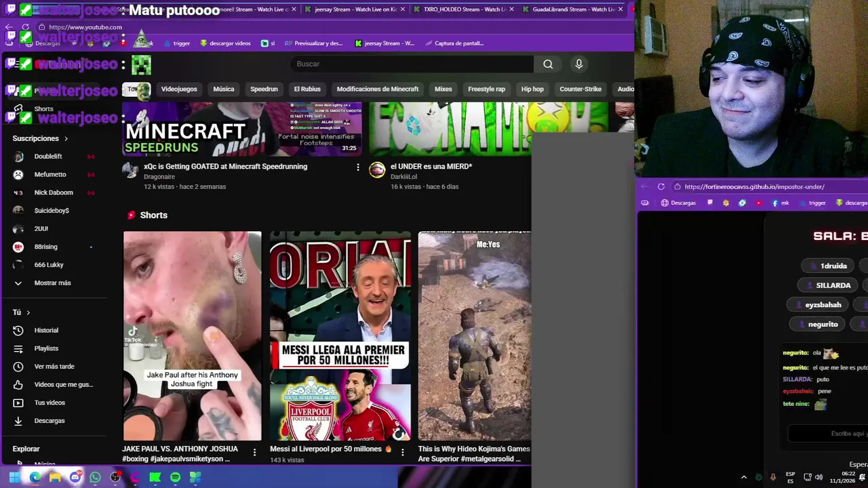The width and height of the screenshot is (868, 488).
Task: Select the Videojuegos filter chip
Action: point(179,89)
